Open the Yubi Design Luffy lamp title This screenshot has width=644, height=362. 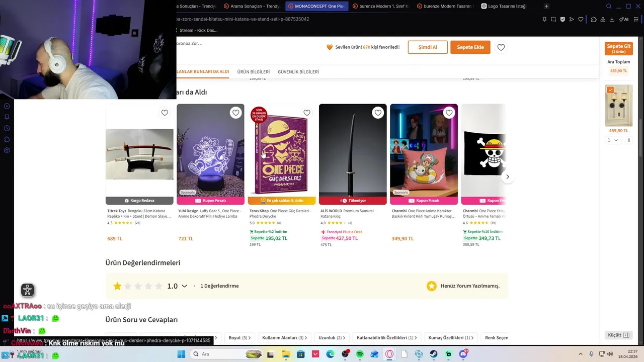tap(210, 213)
